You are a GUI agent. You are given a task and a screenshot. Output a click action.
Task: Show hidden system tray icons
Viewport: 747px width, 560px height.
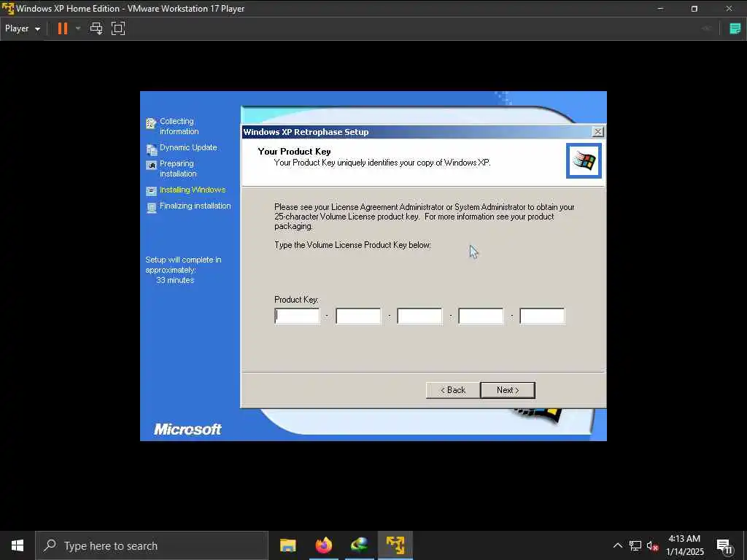(x=617, y=545)
